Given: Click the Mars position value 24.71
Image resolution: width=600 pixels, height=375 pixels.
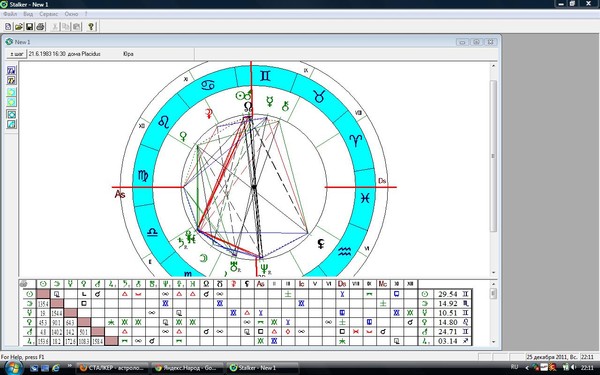Looking at the screenshot, I should (x=448, y=331).
